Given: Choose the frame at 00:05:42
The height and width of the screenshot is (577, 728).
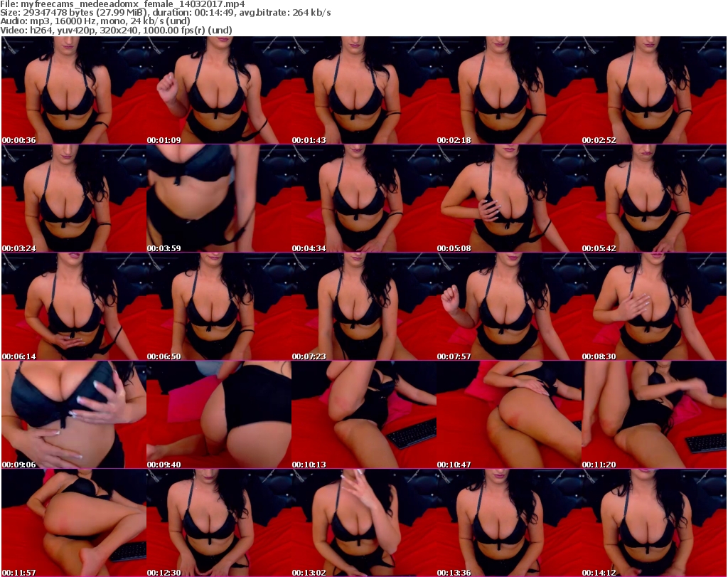Looking at the screenshot, I should tap(654, 198).
